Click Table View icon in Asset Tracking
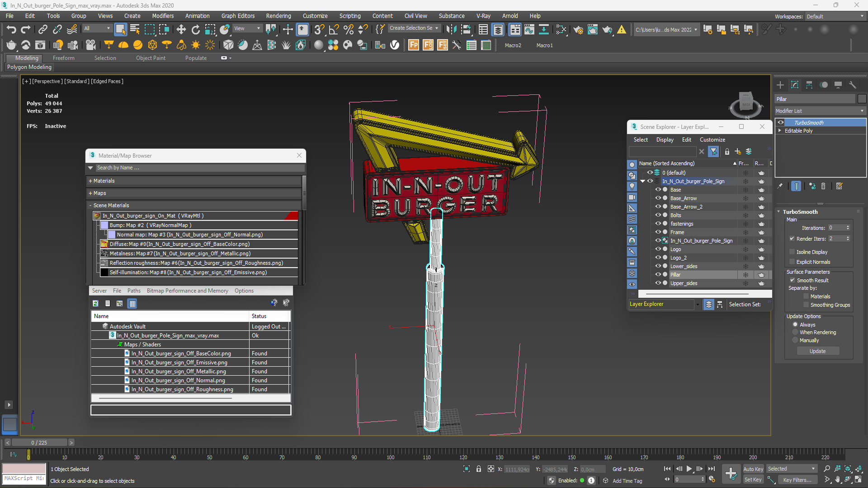This screenshot has width=868, height=488. point(132,304)
